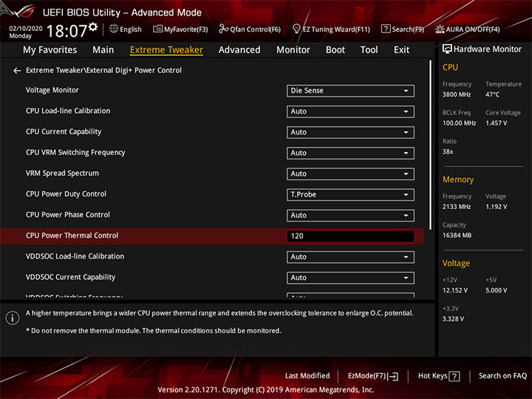Go to the Exit tab

pyautogui.click(x=401, y=50)
